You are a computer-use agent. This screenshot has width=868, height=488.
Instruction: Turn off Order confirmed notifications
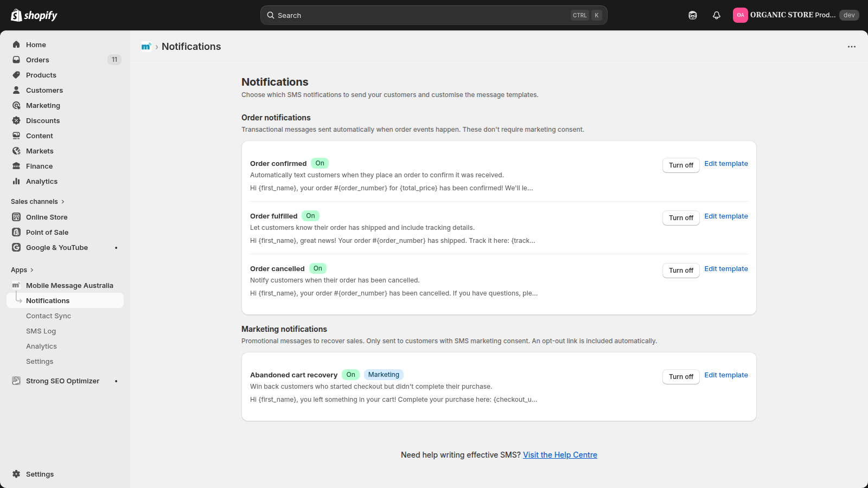click(681, 165)
